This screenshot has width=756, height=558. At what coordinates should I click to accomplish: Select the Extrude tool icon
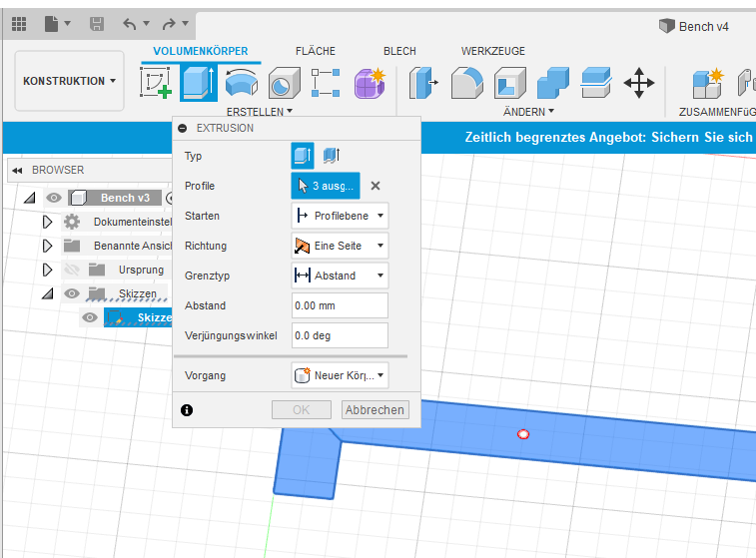[x=199, y=83]
